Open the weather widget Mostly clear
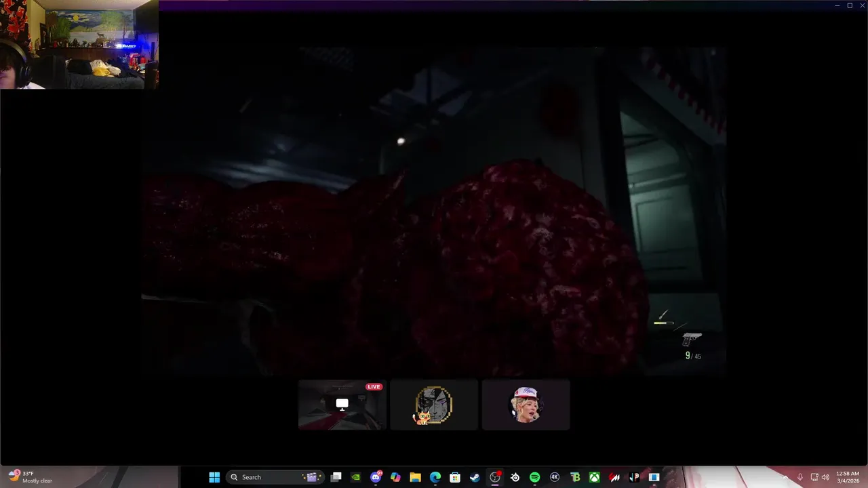The image size is (868, 488). pos(31,477)
